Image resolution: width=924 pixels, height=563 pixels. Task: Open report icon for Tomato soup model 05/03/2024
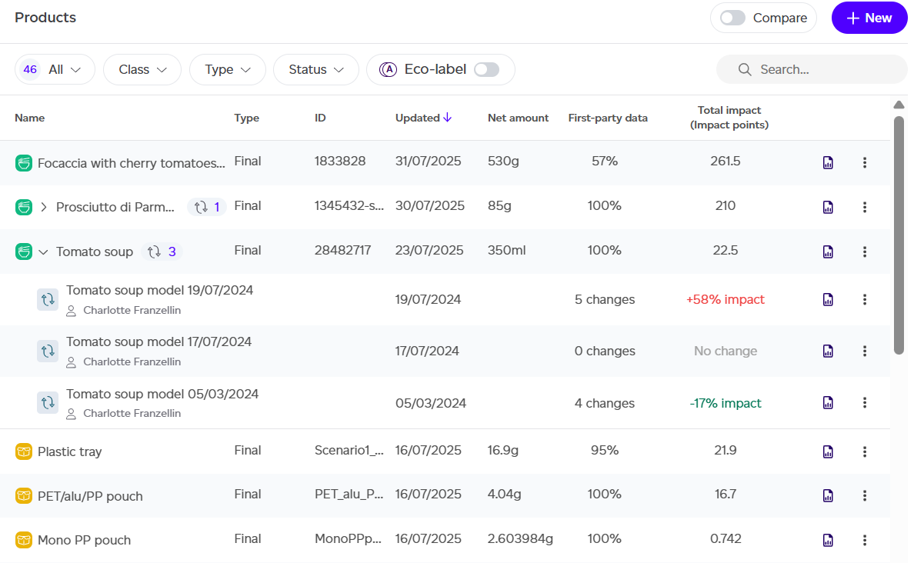[x=828, y=402]
